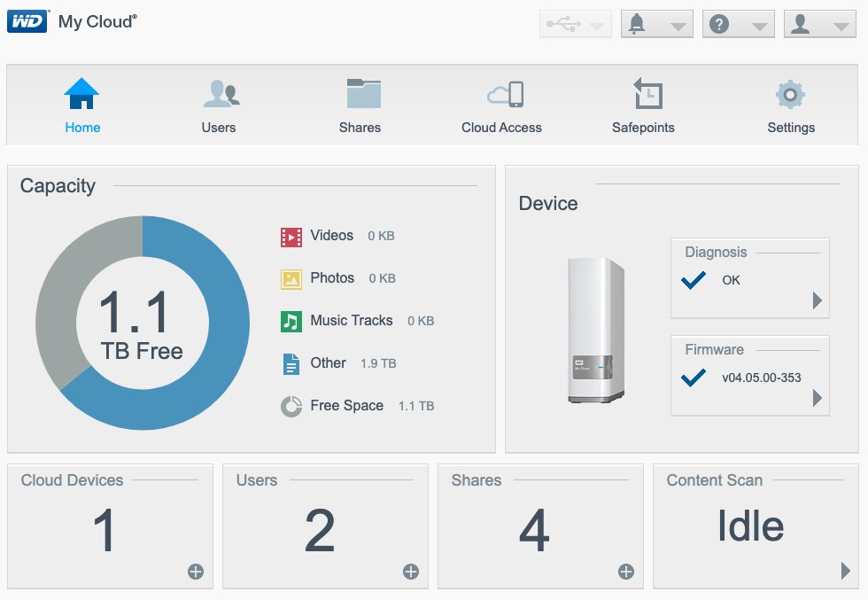Open the Help question mark icon
Image resolution: width=868 pixels, height=600 pixels.
[x=718, y=23]
